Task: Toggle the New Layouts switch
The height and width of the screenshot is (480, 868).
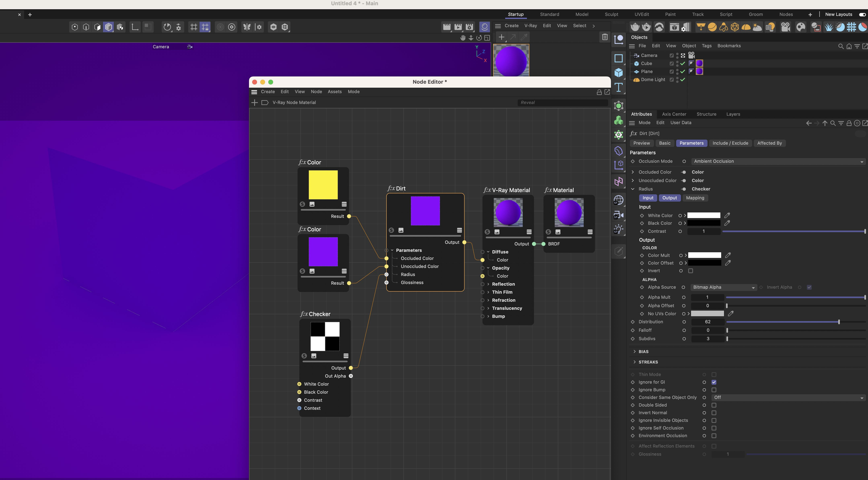Action: point(862,14)
